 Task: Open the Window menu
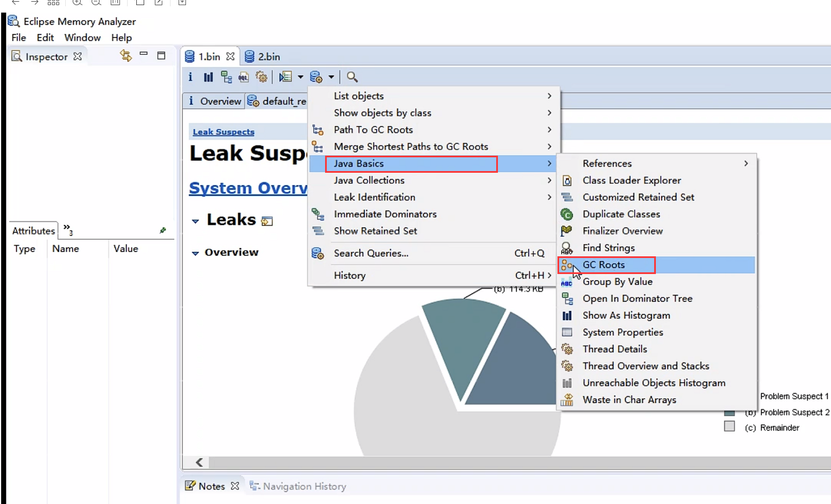coord(82,38)
